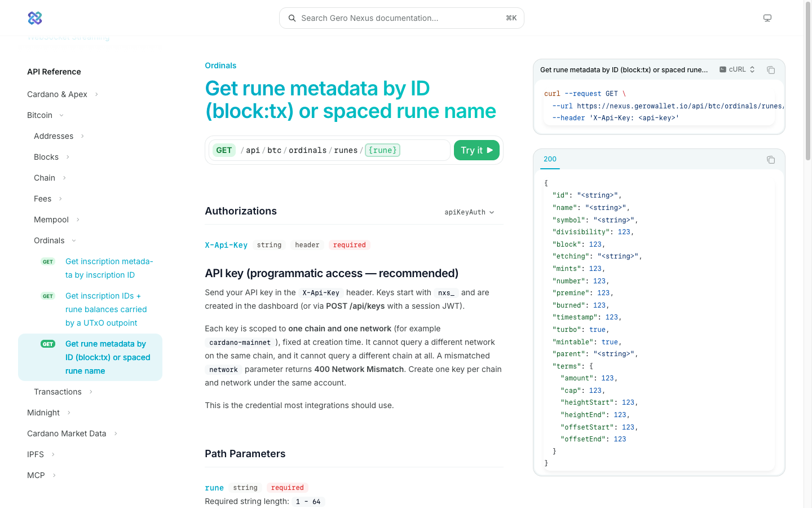Click the Authorizations heading
This screenshot has width=812, height=508.
[x=241, y=211]
